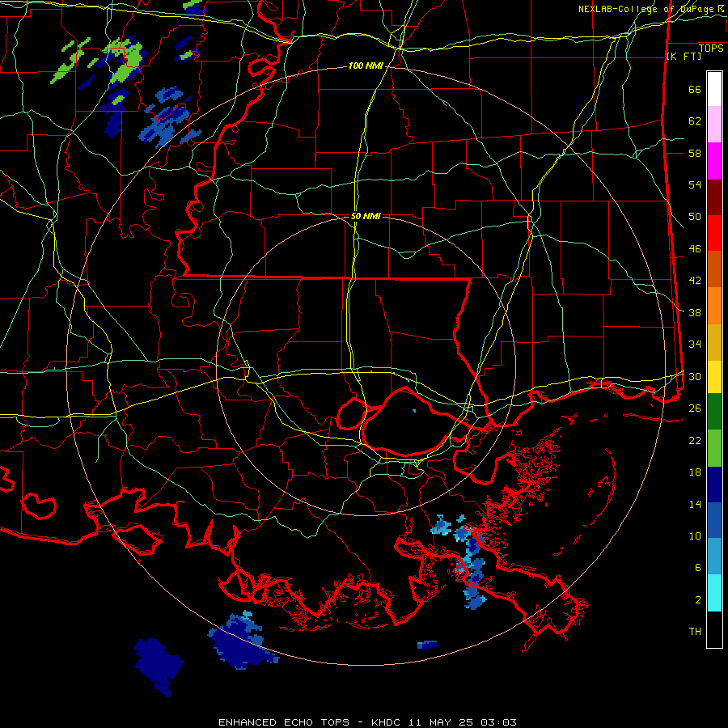Screen dimensions: 728x728
Task: Click the 2 scale value
Action: tap(698, 600)
